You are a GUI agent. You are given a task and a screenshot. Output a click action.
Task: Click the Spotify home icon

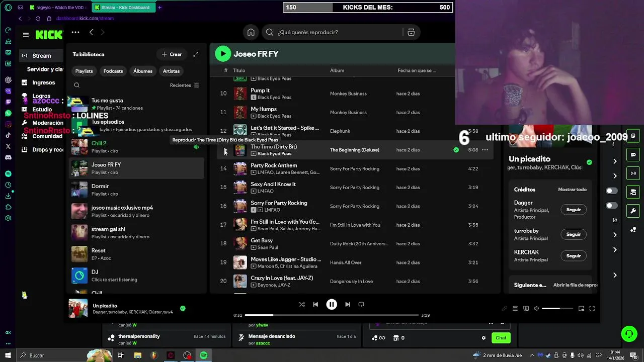251,32
